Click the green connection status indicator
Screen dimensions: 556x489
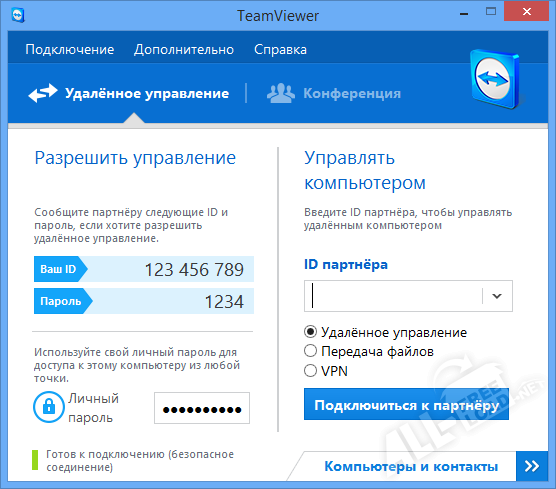click(35, 460)
